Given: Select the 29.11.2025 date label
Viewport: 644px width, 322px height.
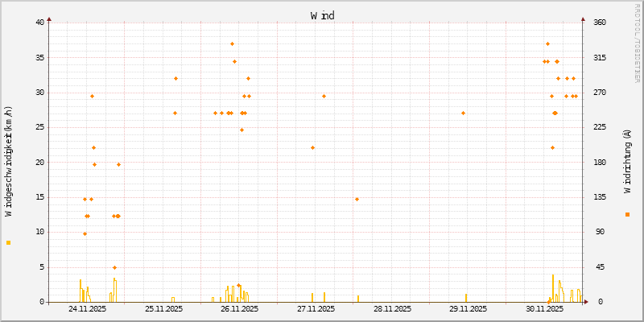Looking at the screenshot, I should pos(468,308).
